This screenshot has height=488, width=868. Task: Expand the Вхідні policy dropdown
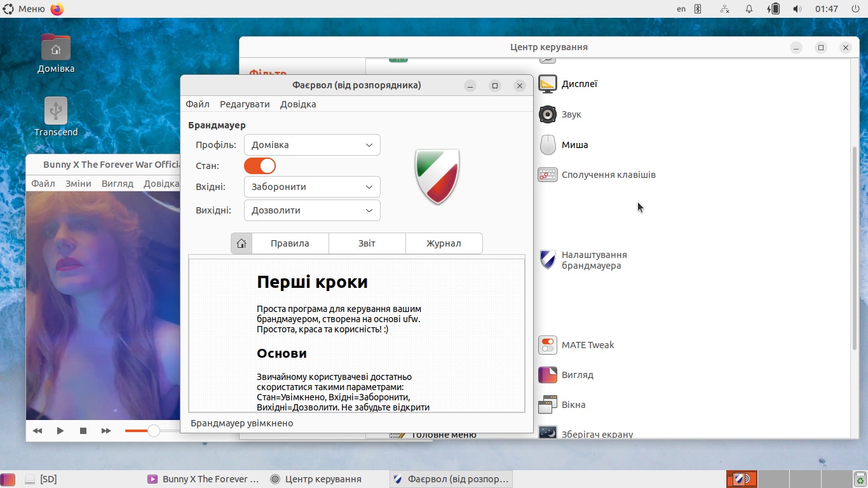(312, 187)
